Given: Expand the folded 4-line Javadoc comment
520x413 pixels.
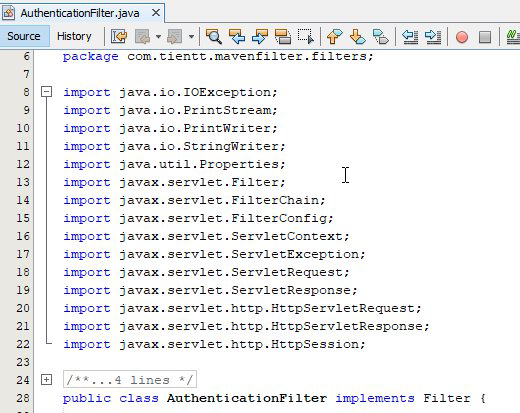Looking at the screenshot, I should (x=47, y=380).
